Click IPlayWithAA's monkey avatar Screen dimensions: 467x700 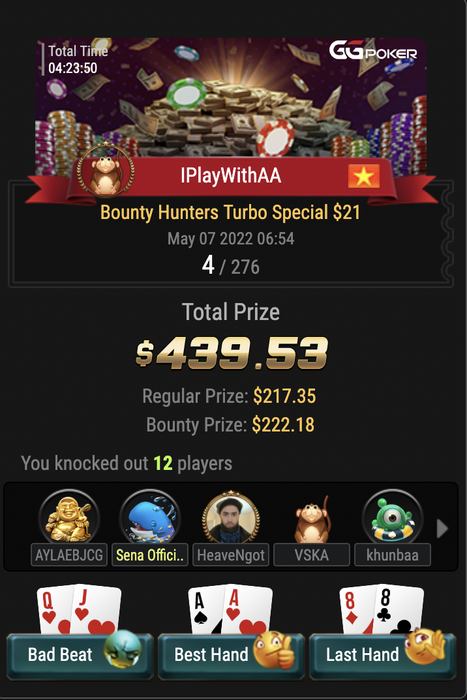pos(105,170)
